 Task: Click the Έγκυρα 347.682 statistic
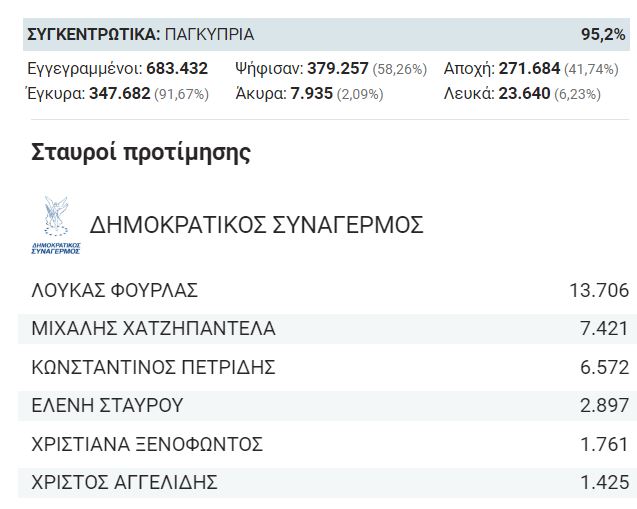[x=118, y=94]
